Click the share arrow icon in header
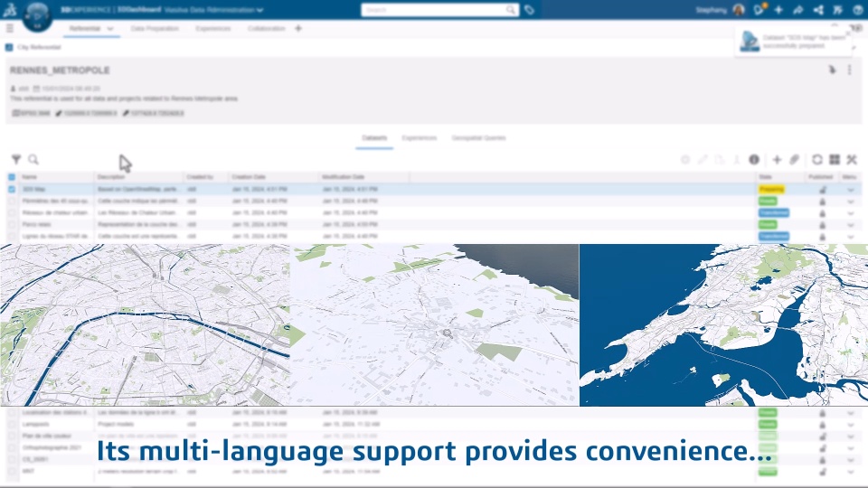Image resolution: width=868 pixels, height=488 pixels. tap(798, 9)
